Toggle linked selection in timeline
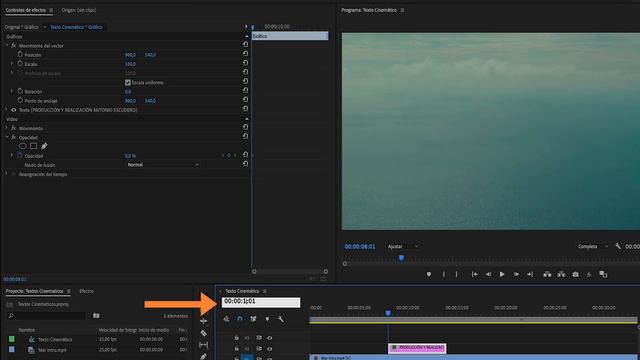 [253, 319]
